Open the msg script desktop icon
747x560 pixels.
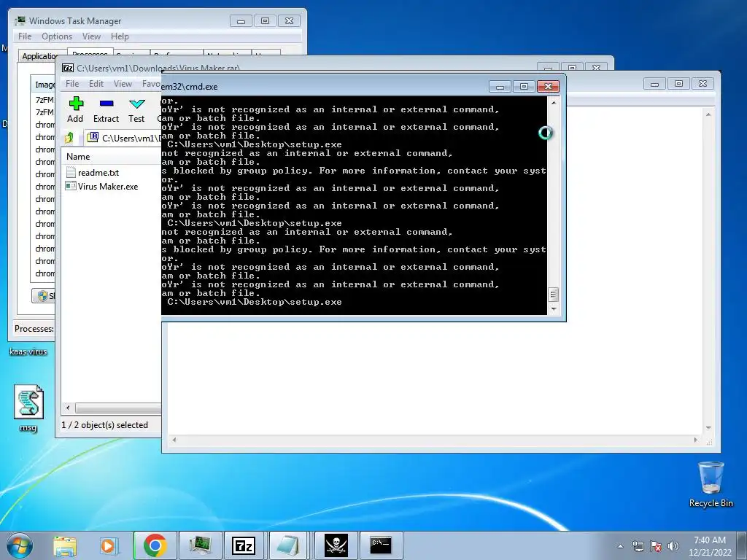(x=28, y=408)
